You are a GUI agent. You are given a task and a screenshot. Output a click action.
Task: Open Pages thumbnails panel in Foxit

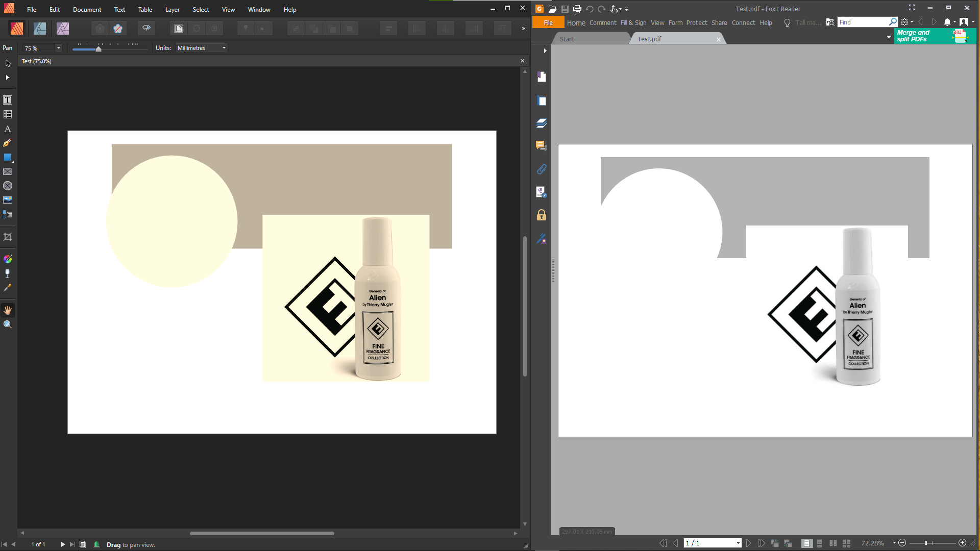pyautogui.click(x=542, y=101)
